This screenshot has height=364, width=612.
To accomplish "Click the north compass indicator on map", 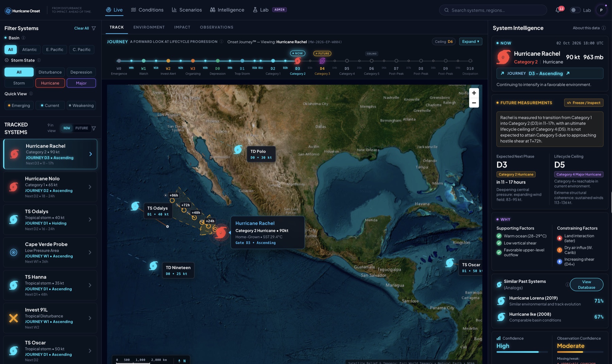I will (182, 361).
